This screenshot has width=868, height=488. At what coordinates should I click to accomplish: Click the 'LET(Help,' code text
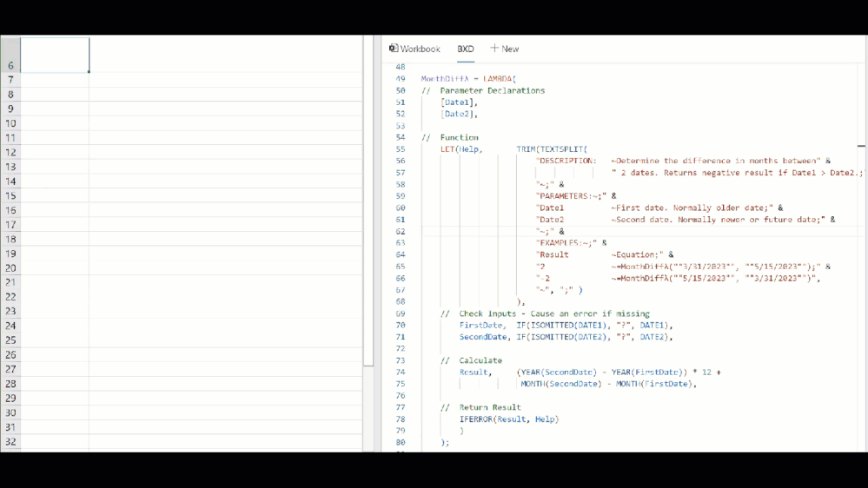point(461,148)
